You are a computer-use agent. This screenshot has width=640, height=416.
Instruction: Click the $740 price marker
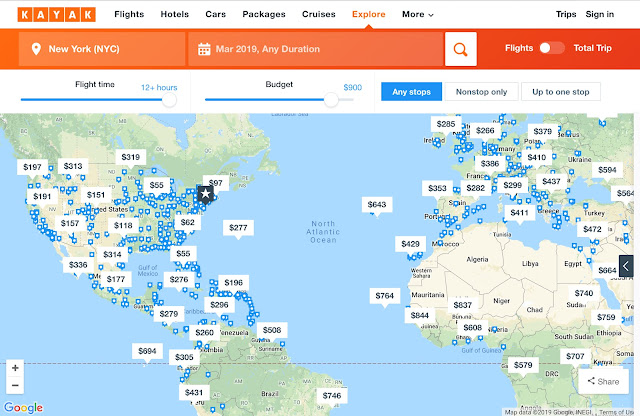tap(584, 293)
